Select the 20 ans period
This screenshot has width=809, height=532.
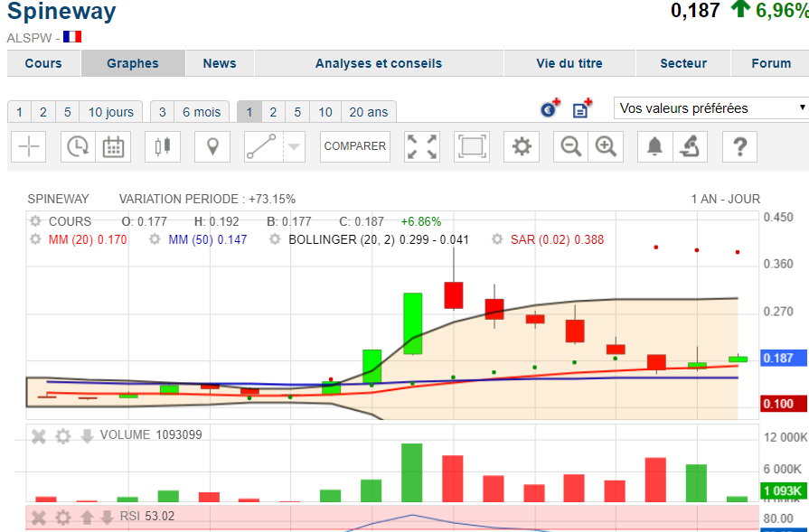tap(369, 112)
